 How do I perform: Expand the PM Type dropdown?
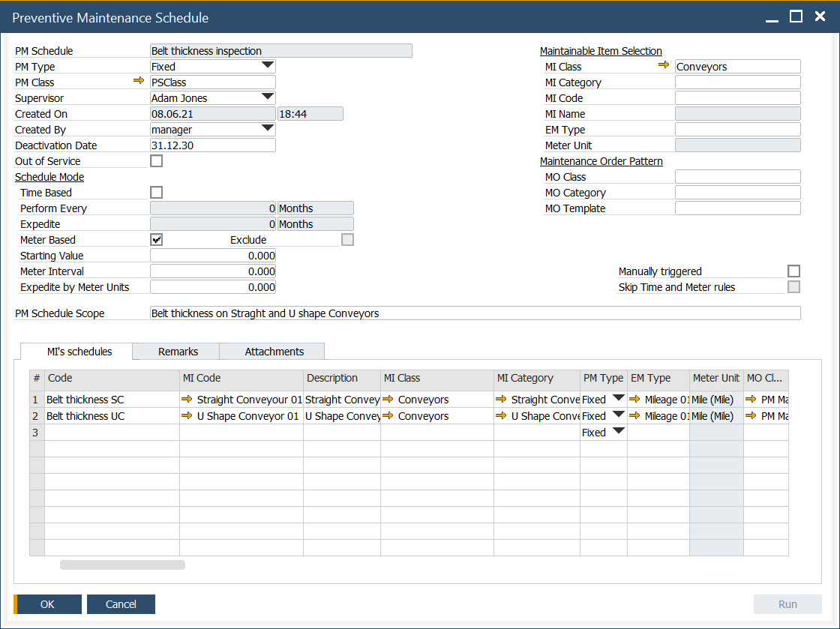268,66
